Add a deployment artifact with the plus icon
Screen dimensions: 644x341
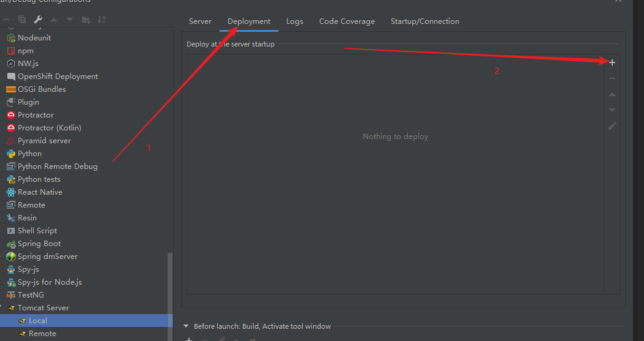(x=612, y=62)
